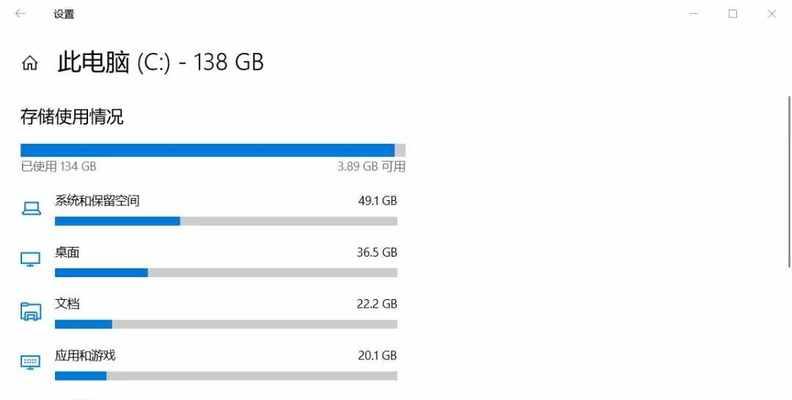Click the System and reserved space laptop icon
The image size is (792, 400).
tap(31, 208)
